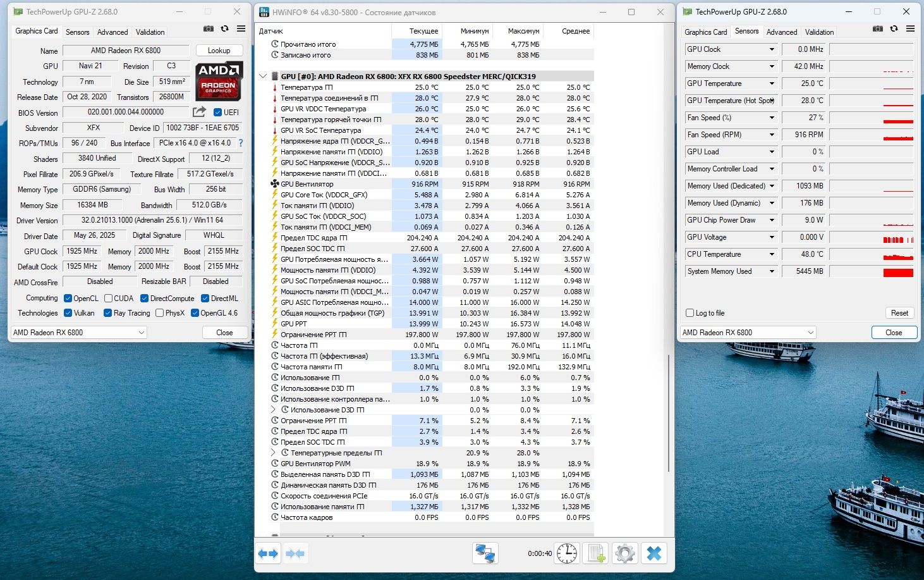Toggle the OpenCL checkbox
This screenshot has height=580, width=924.
click(x=68, y=299)
